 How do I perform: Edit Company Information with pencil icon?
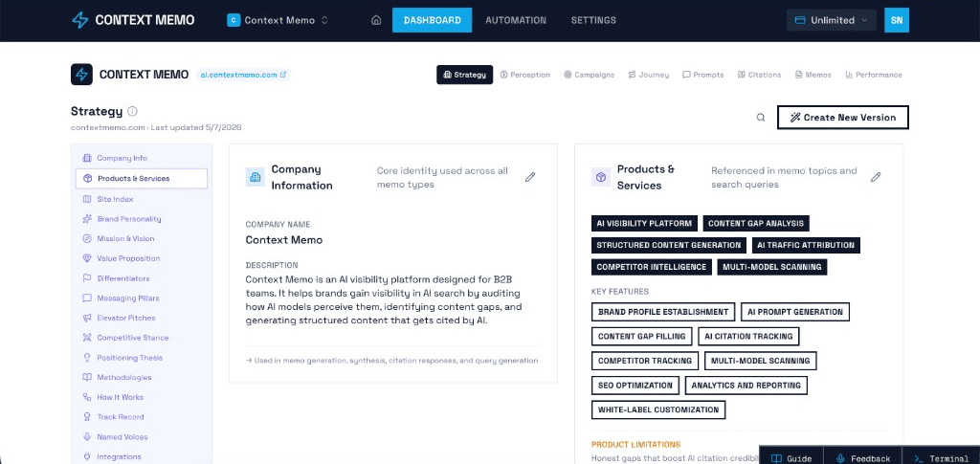530,177
